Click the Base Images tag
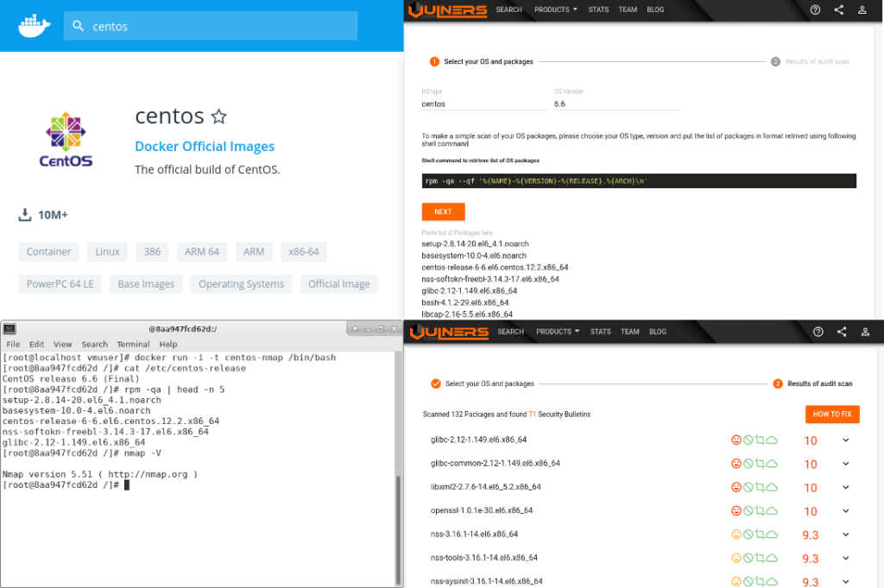 [x=146, y=284]
